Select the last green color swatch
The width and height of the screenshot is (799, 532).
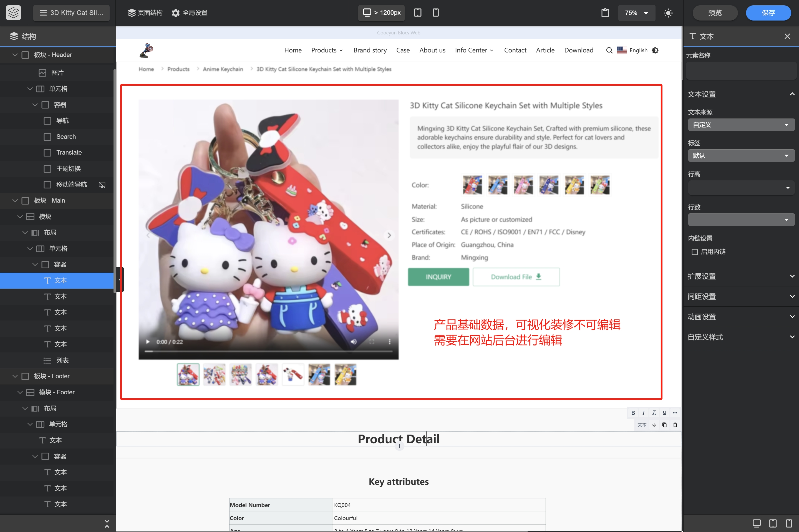point(600,185)
